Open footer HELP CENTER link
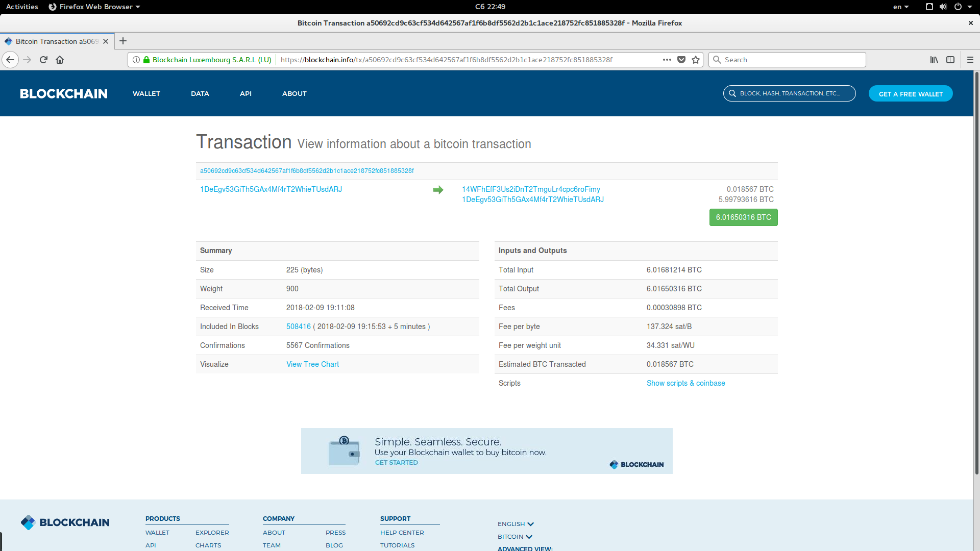This screenshot has height=551, width=980. (x=402, y=533)
